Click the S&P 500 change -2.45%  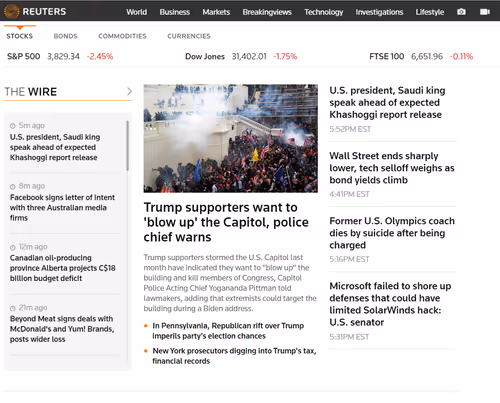100,56
